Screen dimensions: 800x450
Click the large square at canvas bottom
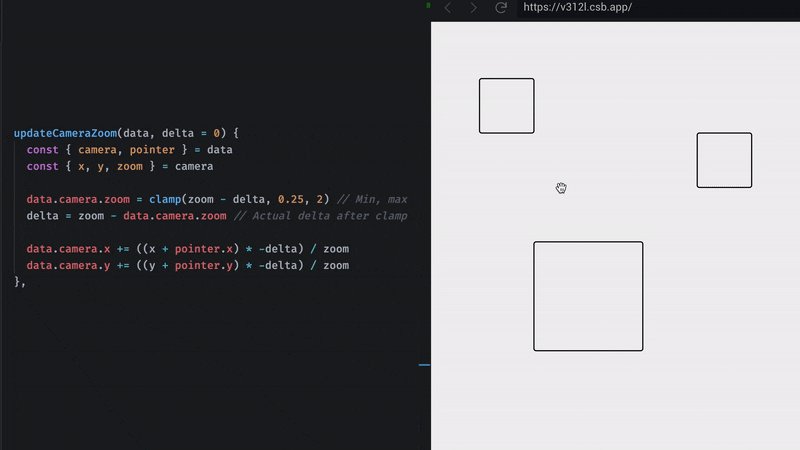588,296
